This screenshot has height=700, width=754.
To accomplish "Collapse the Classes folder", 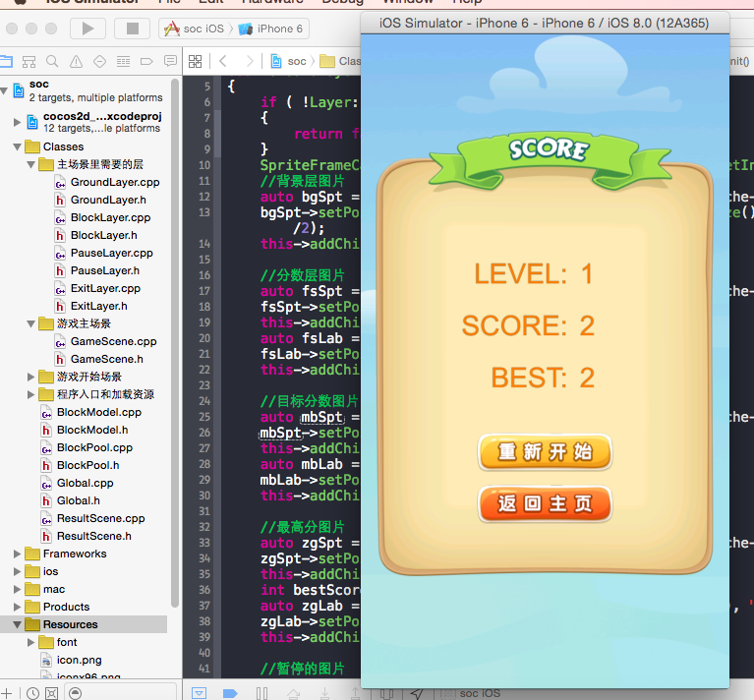I will pyautogui.click(x=17, y=146).
